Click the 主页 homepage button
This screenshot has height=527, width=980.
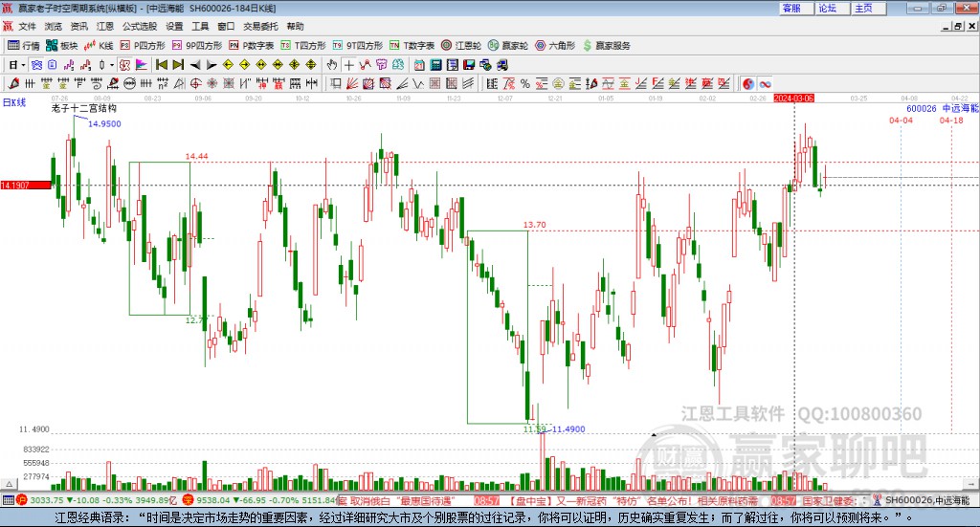867,8
